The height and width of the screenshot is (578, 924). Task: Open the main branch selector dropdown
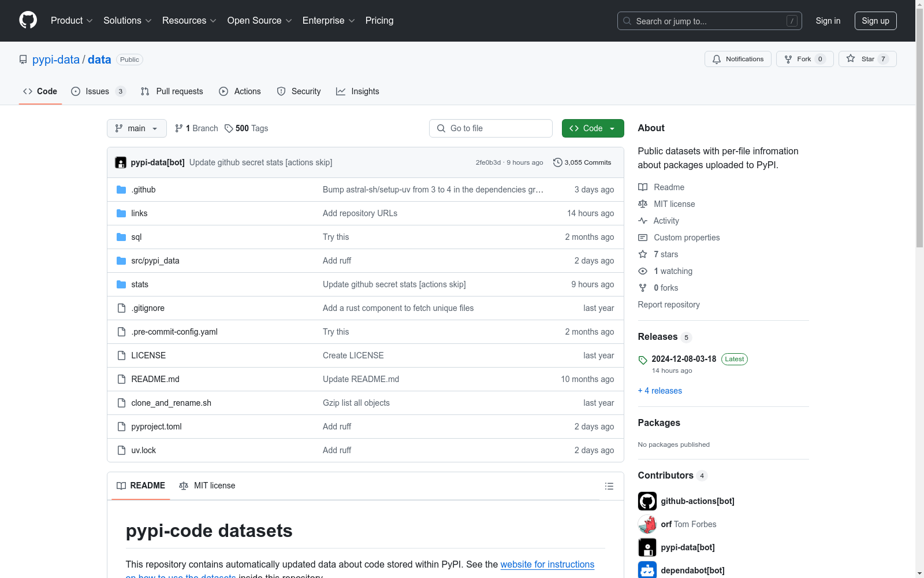[137, 128]
